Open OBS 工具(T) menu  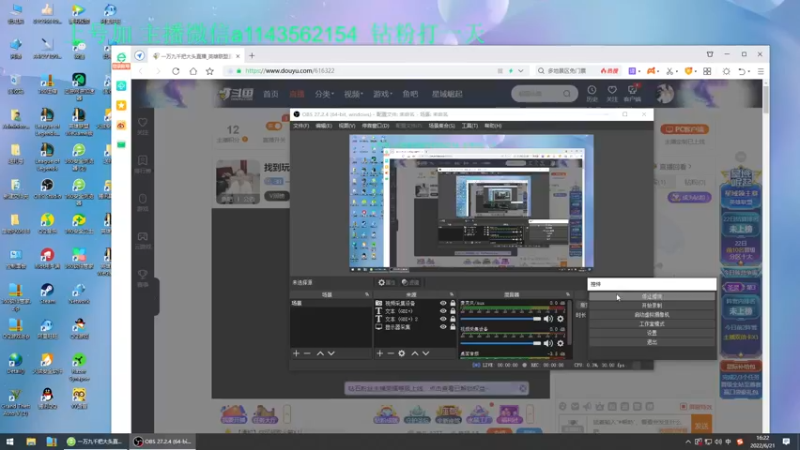pyautogui.click(x=469, y=126)
